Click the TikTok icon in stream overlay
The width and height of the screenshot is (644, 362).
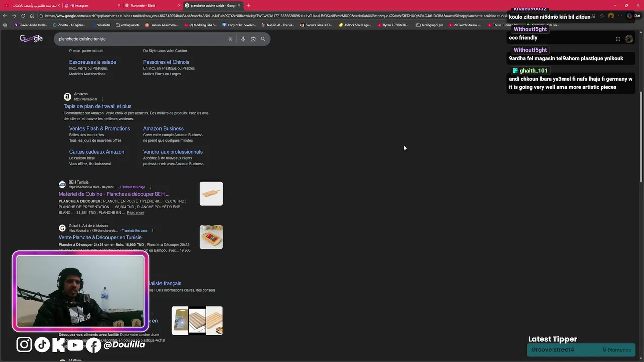click(42, 344)
